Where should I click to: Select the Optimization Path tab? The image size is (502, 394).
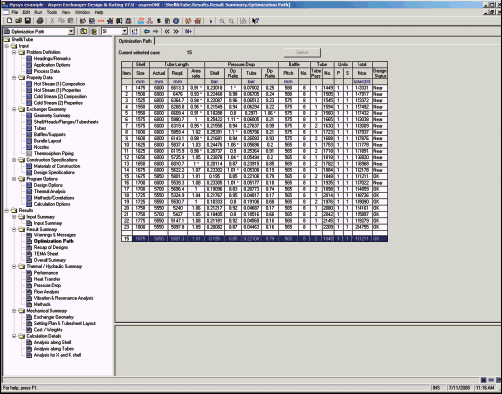tap(135, 41)
